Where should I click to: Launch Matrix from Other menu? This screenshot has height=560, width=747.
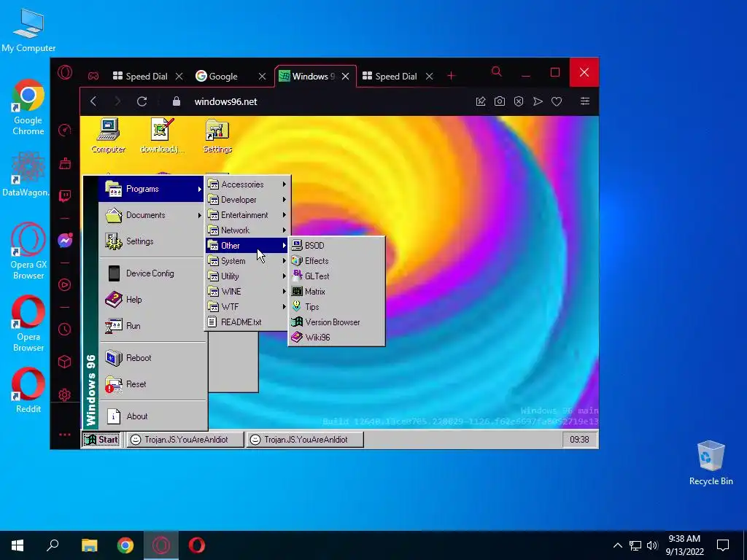pyautogui.click(x=337, y=292)
